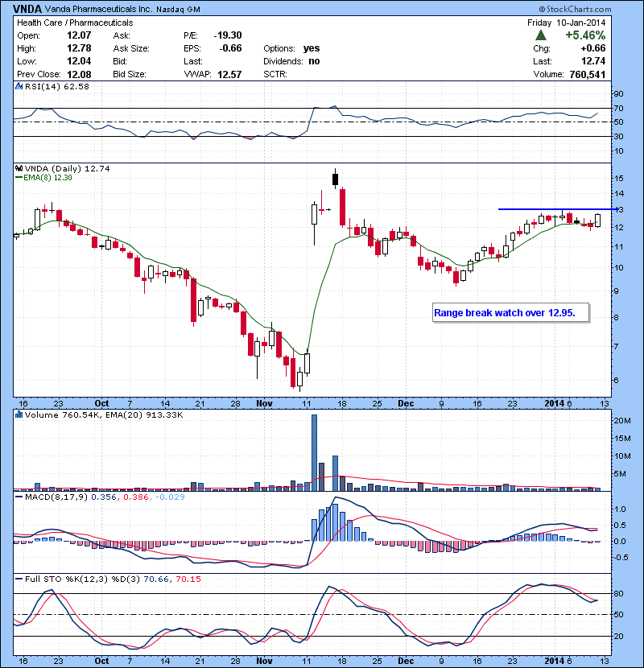The height and width of the screenshot is (668, 644).
Task: Click the Volume value 760,541
Action: coord(588,74)
